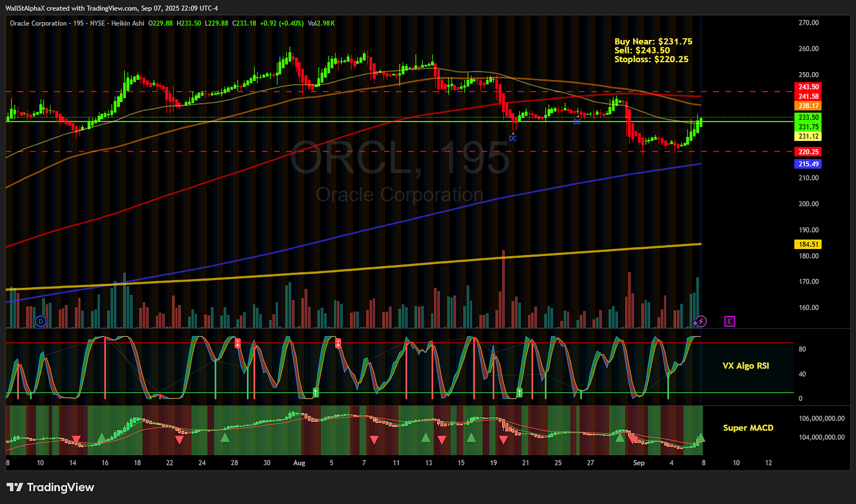856x504 pixels.
Task: Click the Heikin Ashi chart type label
Action: 128,23
